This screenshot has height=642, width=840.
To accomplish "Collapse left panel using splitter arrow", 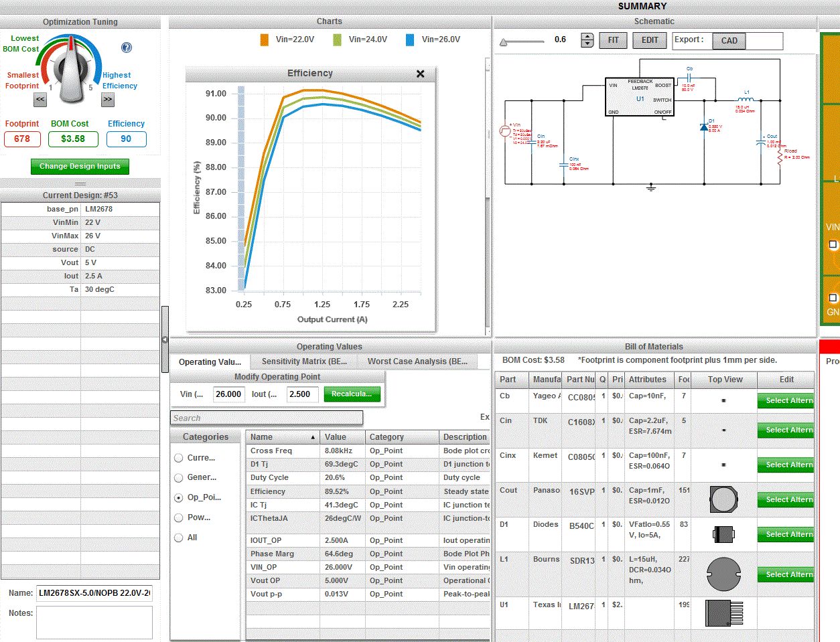I will 165,340.
